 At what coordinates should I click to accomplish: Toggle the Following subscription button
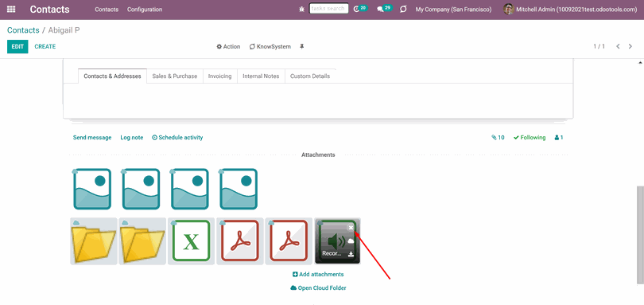[x=530, y=138]
